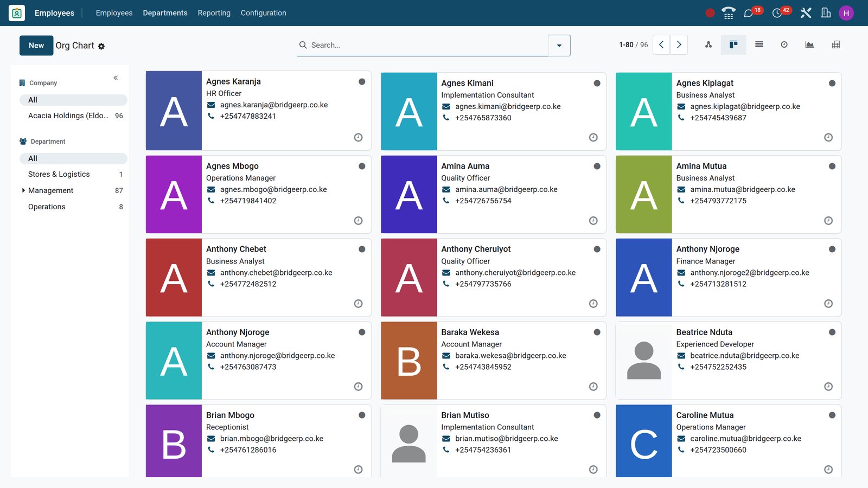Click presence status dot on Agnes Kimani card
868x488 pixels.
[x=597, y=84]
